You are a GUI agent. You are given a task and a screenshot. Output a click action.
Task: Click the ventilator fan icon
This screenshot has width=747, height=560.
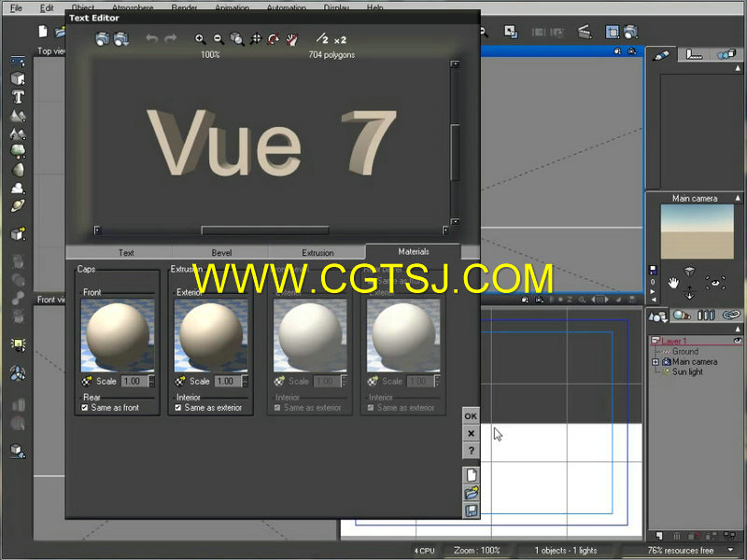(x=18, y=374)
